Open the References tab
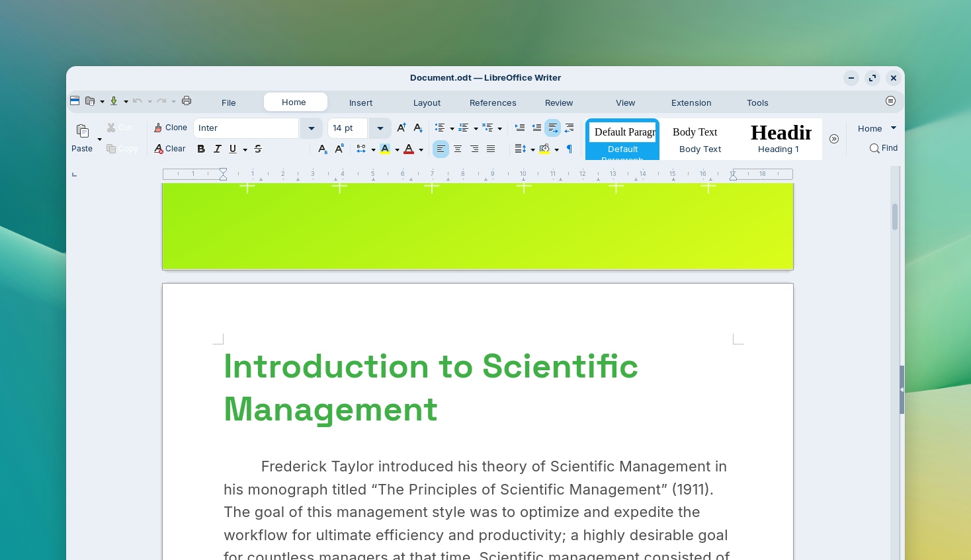 pyautogui.click(x=493, y=102)
